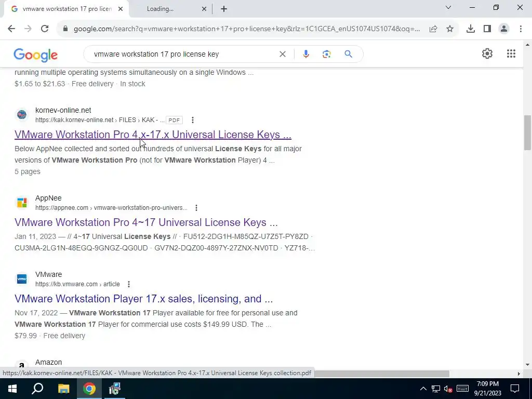Open more options for kornev-online.net result
The height and width of the screenshot is (399, 532).
[x=192, y=120]
